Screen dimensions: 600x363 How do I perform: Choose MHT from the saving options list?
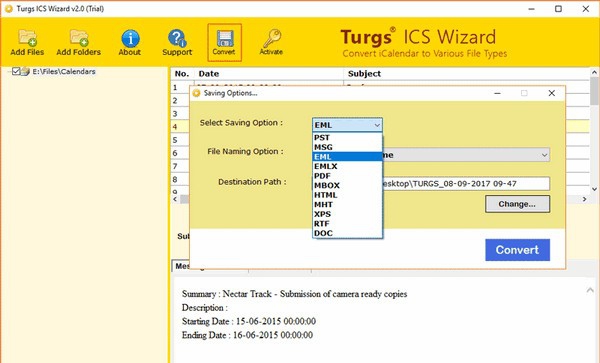point(347,205)
